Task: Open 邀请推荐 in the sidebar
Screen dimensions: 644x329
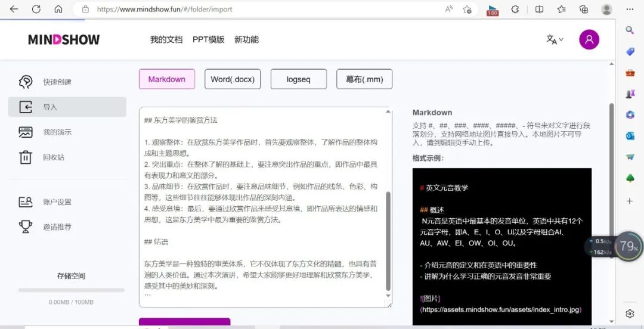Action: [x=67, y=226]
